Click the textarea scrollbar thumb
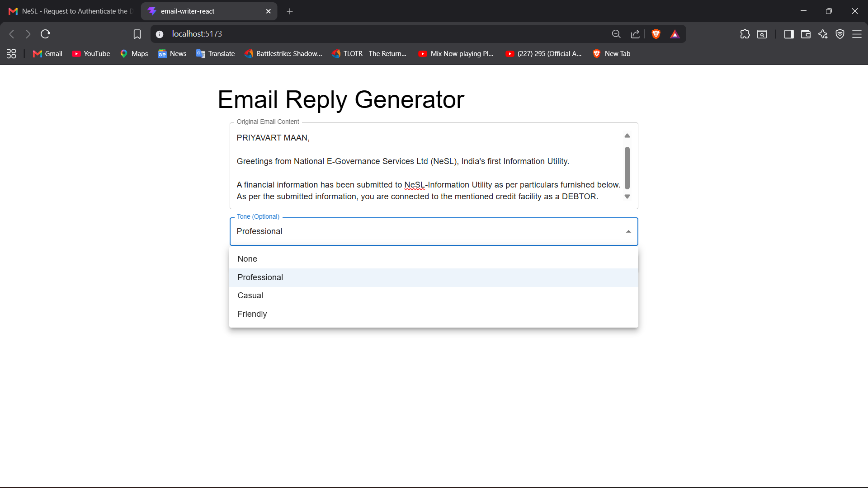This screenshot has width=868, height=488. click(627, 168)
